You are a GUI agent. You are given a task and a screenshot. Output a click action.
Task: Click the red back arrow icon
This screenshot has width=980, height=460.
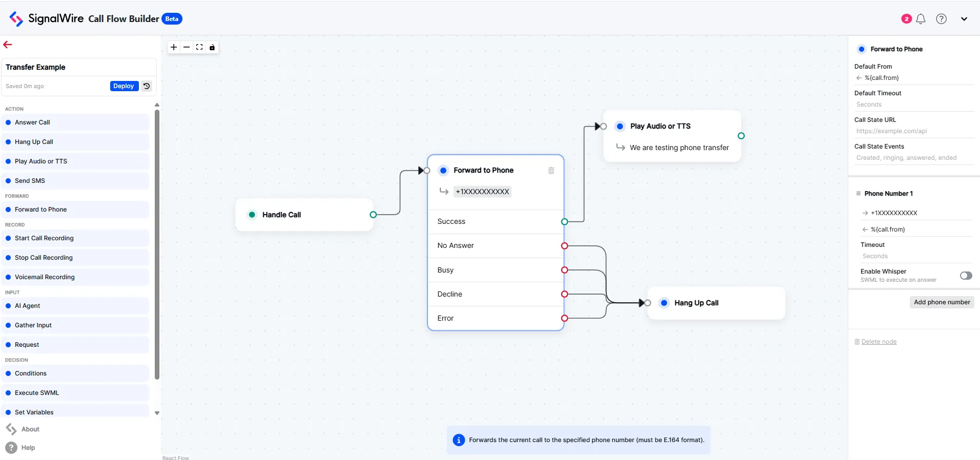[x=8, y=45]
